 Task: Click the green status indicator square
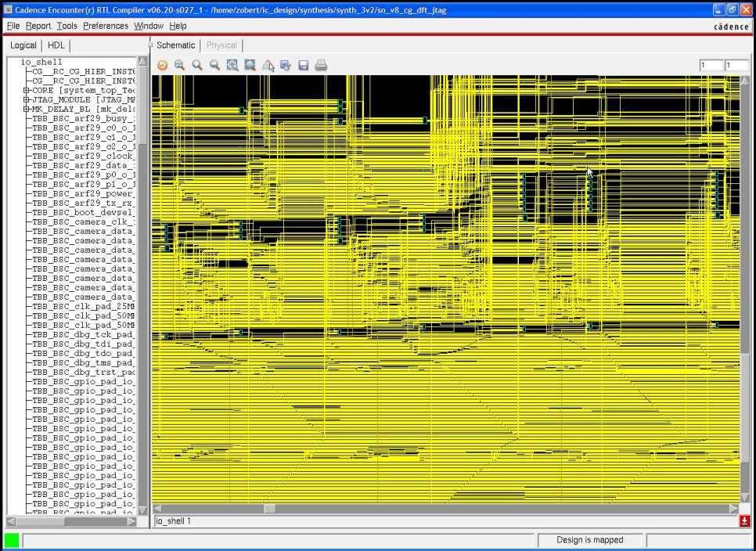12,540
